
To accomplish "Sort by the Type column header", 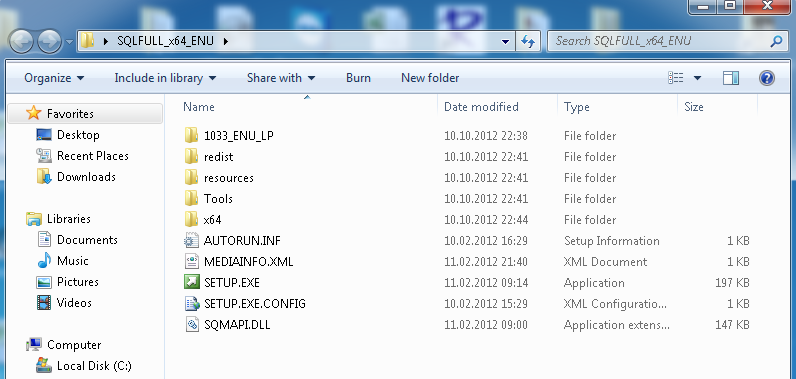I will 577,107.
